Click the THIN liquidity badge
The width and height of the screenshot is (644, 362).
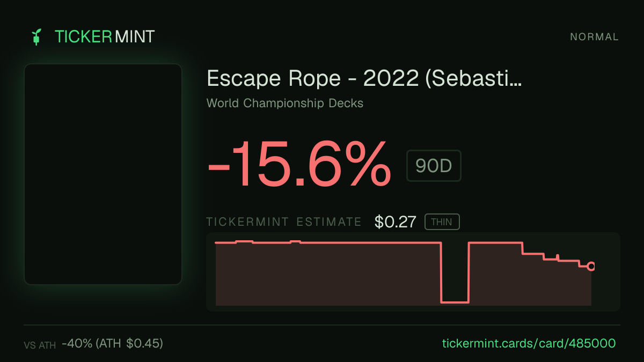pyautogui.click(x=442, y=221)
